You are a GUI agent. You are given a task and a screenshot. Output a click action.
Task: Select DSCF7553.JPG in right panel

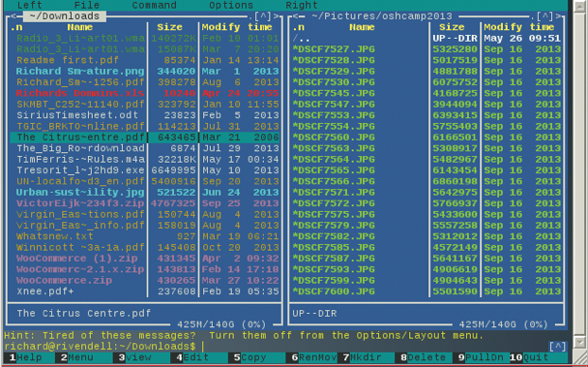426,115
